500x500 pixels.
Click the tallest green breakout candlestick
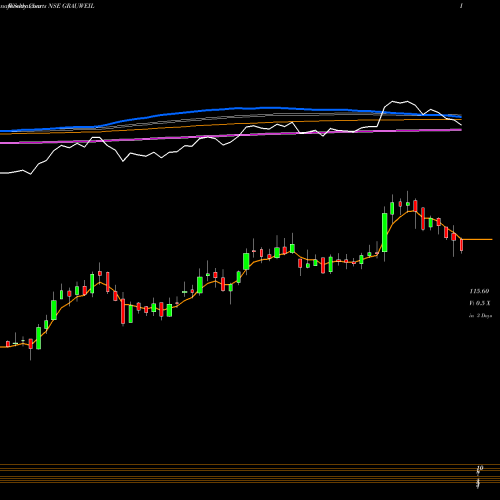pos(385,232)
